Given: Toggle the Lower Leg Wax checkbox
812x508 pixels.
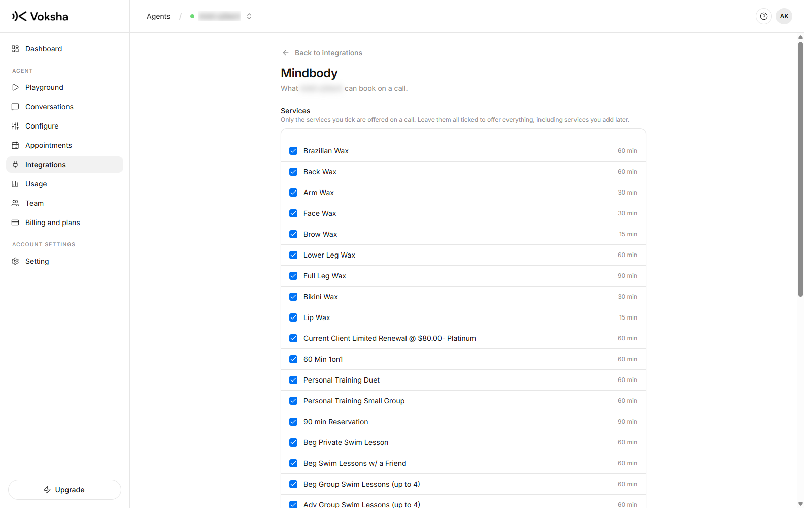Looking at the screenshot, I should pyautogui.click(x=293, y=255).
